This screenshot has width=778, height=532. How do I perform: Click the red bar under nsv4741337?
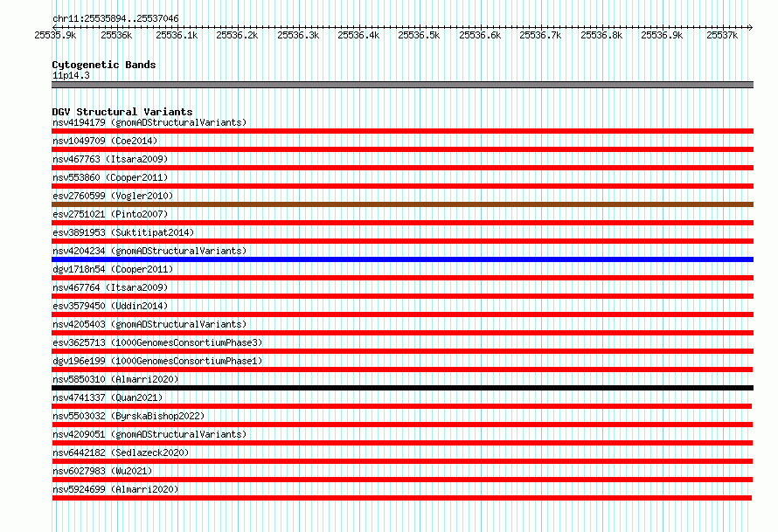point(401,406)
